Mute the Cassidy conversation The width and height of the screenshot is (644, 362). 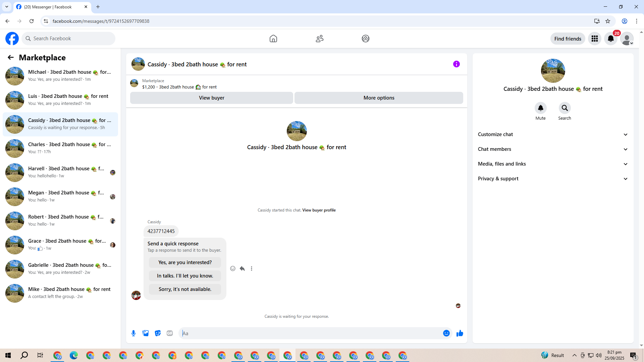[540, 108]
